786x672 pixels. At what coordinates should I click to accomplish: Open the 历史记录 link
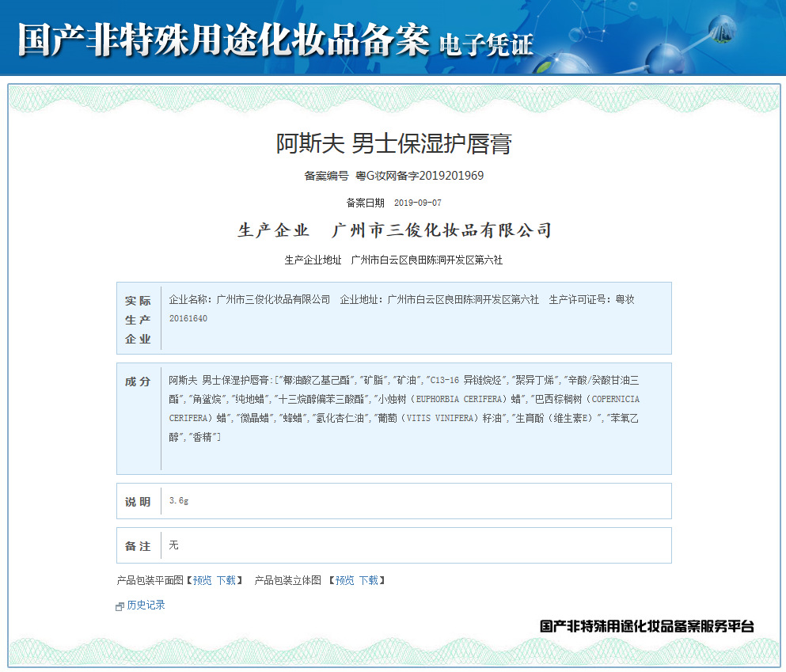(x=146, y=605)
